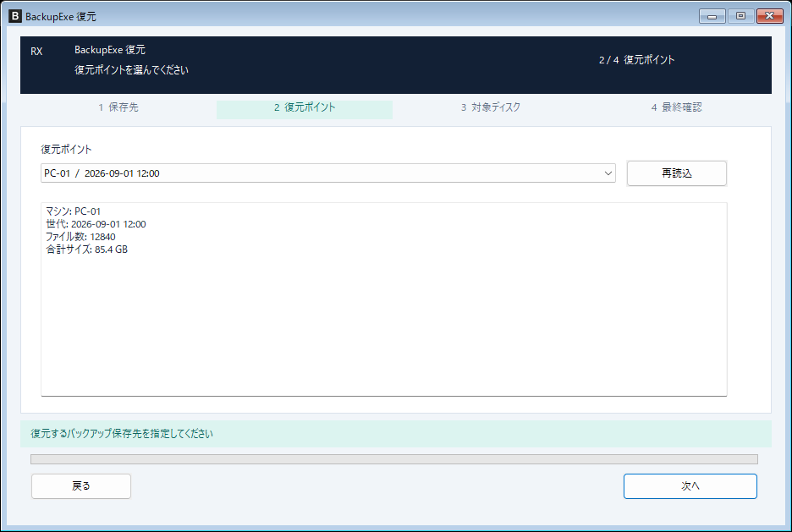Click the ファイル数: 12840 line
This screenshot has height=532, width=792.
[x=81, y=237]
